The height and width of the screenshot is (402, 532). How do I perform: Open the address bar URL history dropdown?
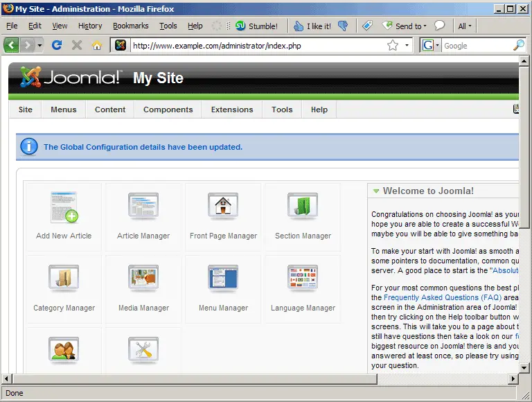(x=407, y=45)
